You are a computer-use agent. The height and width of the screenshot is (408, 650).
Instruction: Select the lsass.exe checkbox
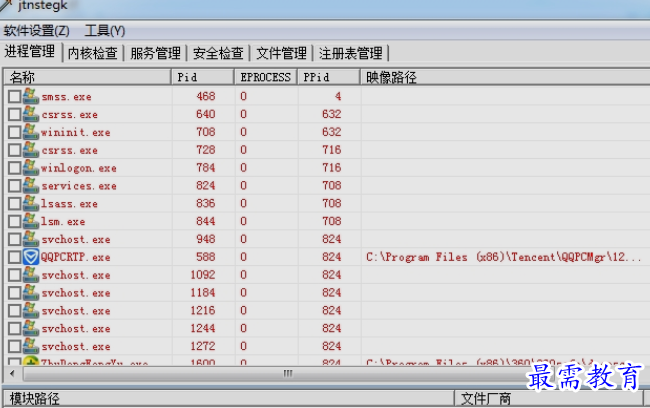(x=15, y=204)
